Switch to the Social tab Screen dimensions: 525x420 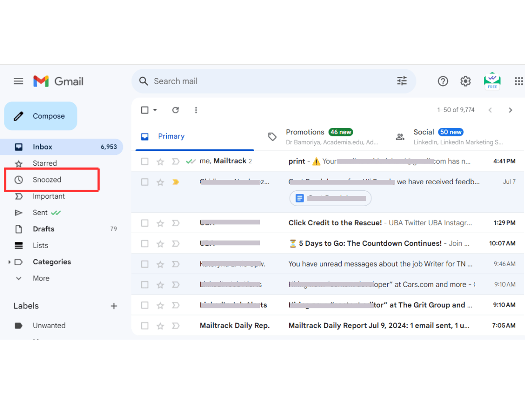pos(451,136)
